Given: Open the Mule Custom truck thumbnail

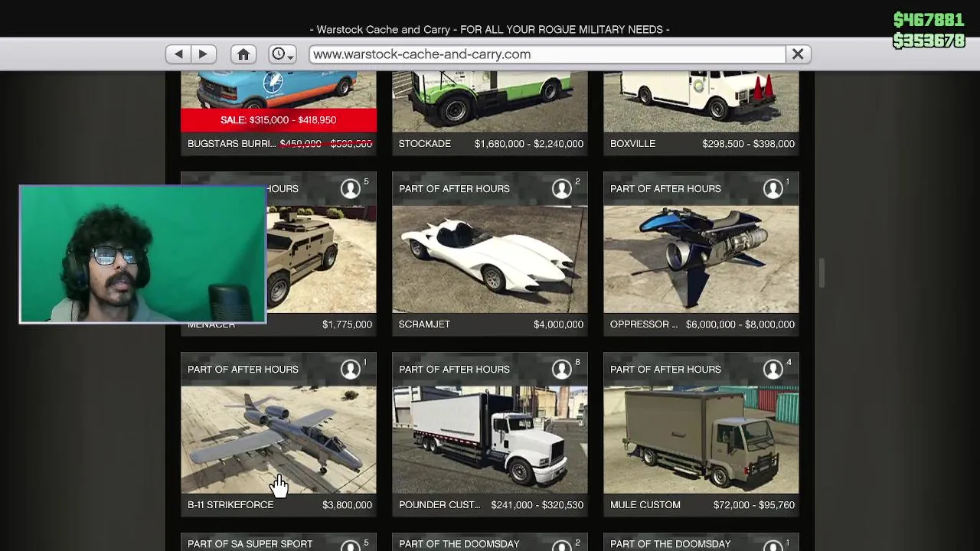Looking at the screenshot, I should (701, 440).
